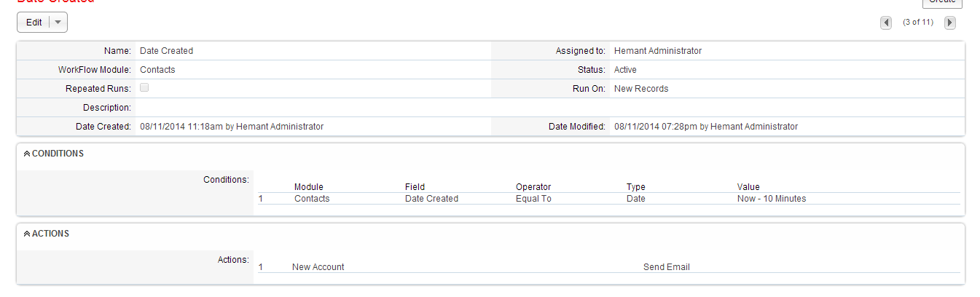Collapse the Conditions panel
This screenshot has height=297, width=980.
(27, 154)
